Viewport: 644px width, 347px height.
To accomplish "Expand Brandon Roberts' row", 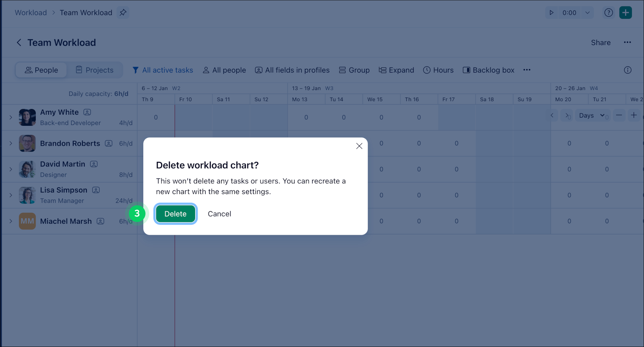I will [x=11, y=143].
